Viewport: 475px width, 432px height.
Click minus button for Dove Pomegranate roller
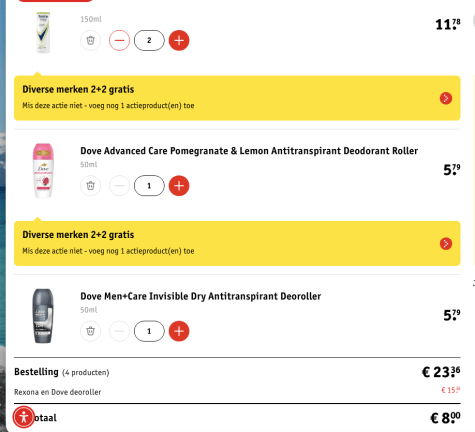(119, 186)
